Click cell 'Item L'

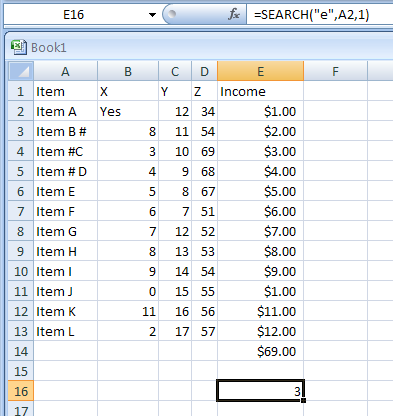click(x=65, y=331)
